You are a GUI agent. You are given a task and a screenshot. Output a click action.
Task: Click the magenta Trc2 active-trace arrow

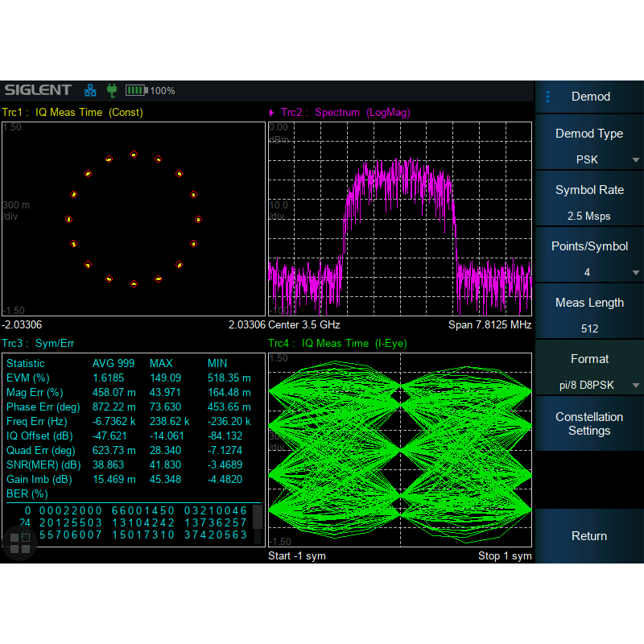(x=272, y=113)
